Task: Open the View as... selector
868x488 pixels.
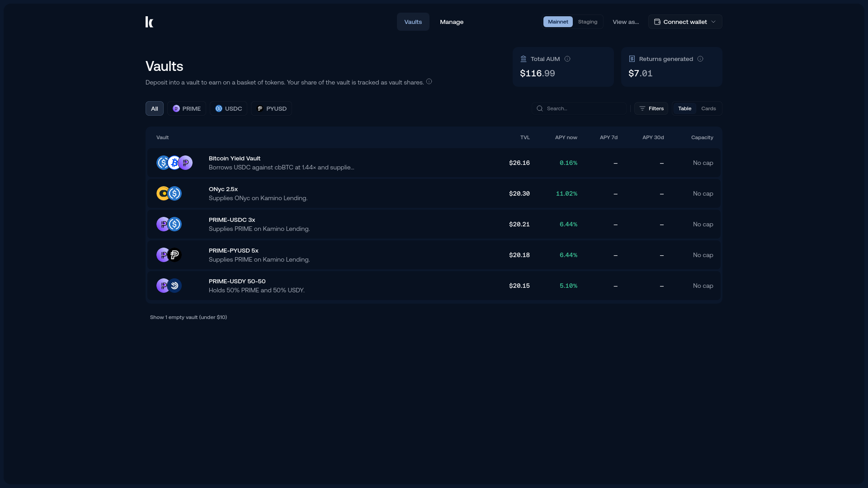Action: click(626, 22)
